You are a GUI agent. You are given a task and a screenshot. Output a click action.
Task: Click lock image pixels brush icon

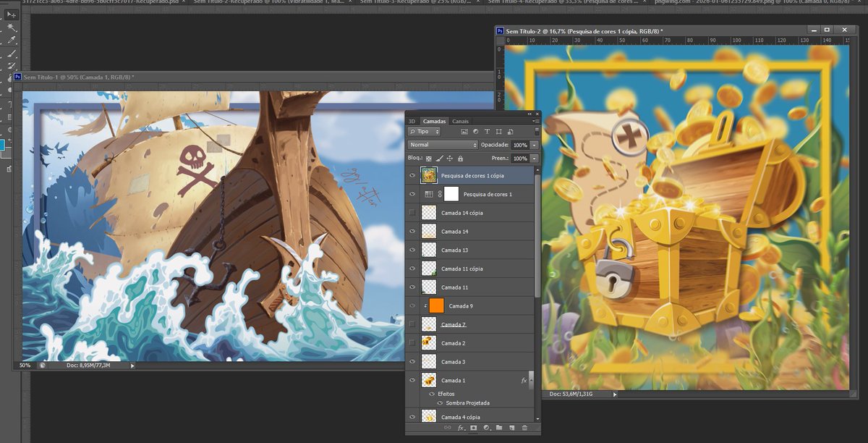[x=439, y=158]
